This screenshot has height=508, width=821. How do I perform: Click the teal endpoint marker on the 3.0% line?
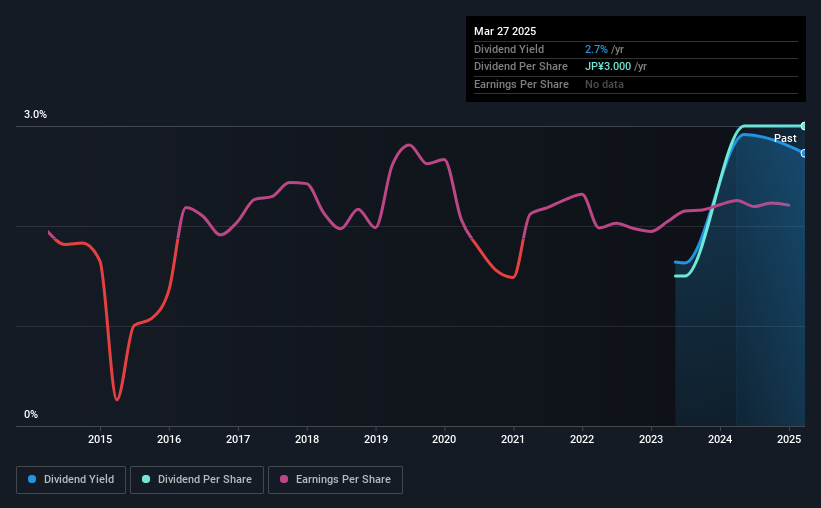[804, 126]
